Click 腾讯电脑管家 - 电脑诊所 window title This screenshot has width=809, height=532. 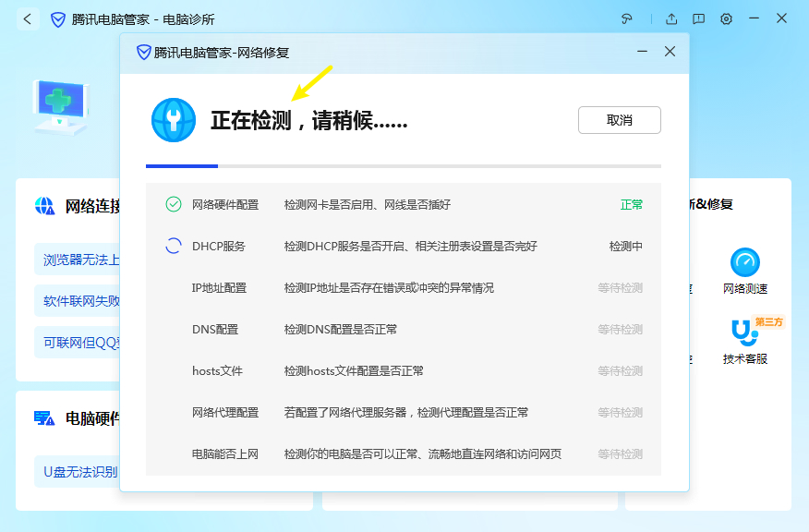click(x=143, y=19)
